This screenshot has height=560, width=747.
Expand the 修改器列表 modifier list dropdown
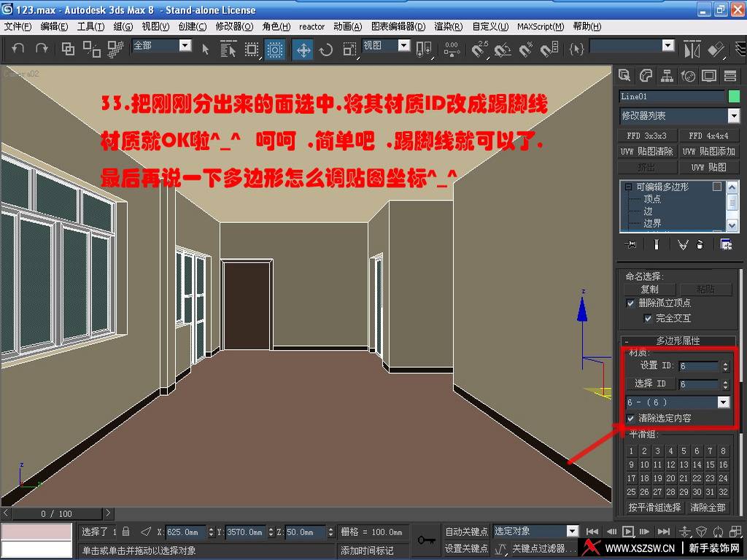click(733, 116)
